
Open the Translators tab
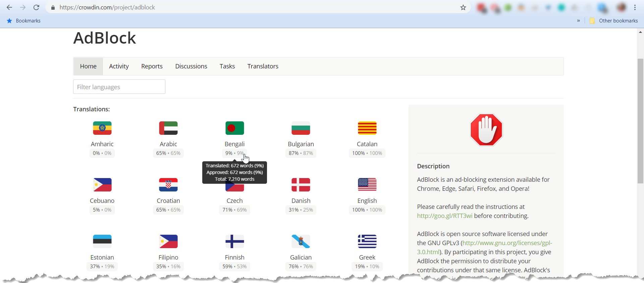[263, 66]
